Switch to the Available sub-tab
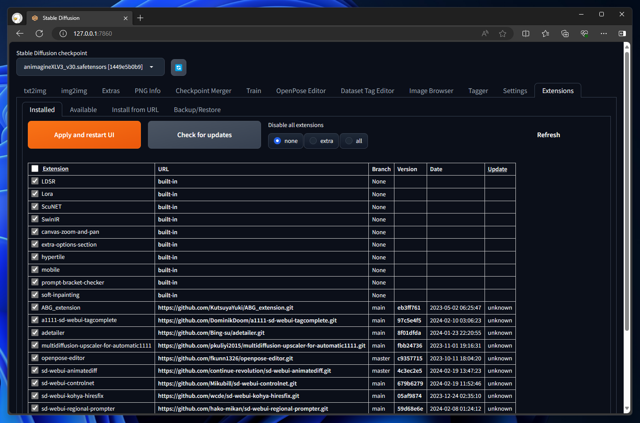The height and width of the screenshot is (423, 640). point(83,109)
